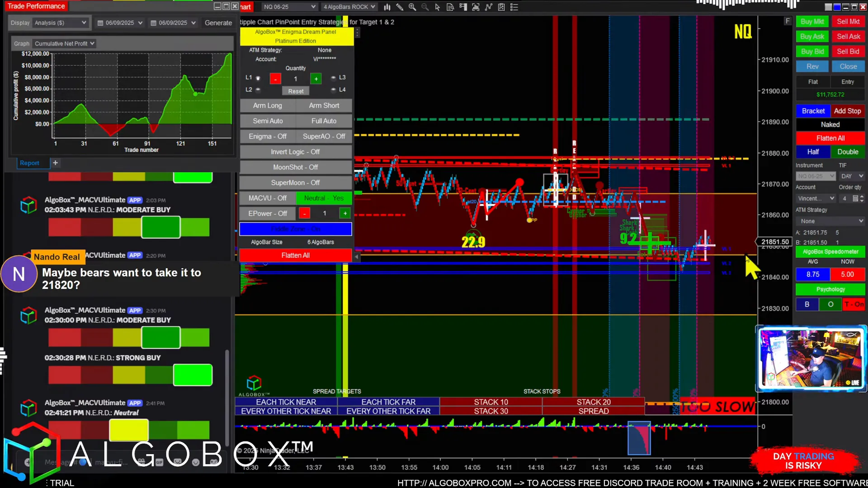Switch to the Report tab
868x488 pixels.
pos(29,163)
